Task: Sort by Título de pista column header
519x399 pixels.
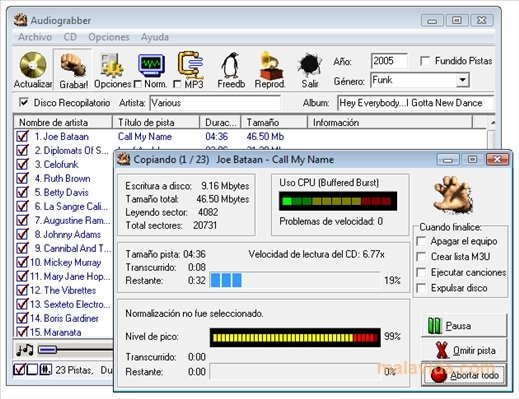Action: click(156, 122)
